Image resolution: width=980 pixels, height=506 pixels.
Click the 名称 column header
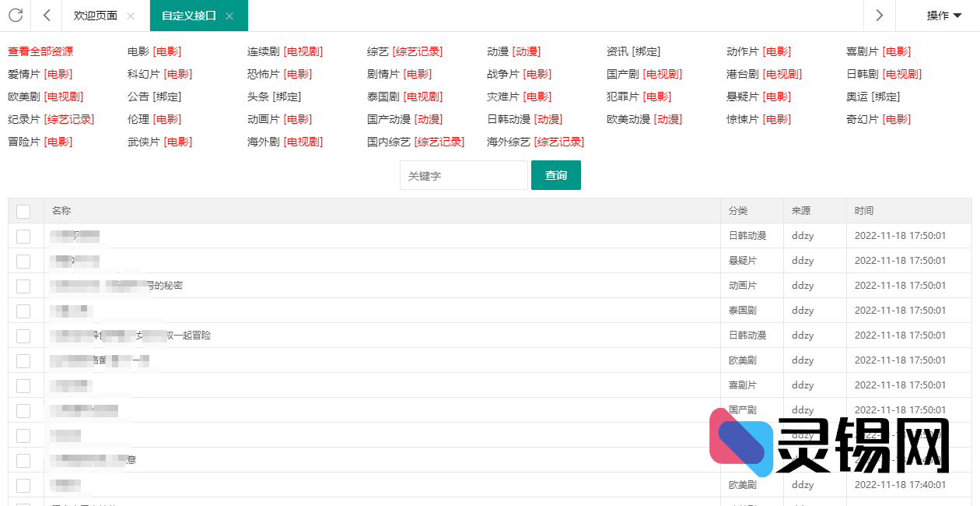click(61, 211)
